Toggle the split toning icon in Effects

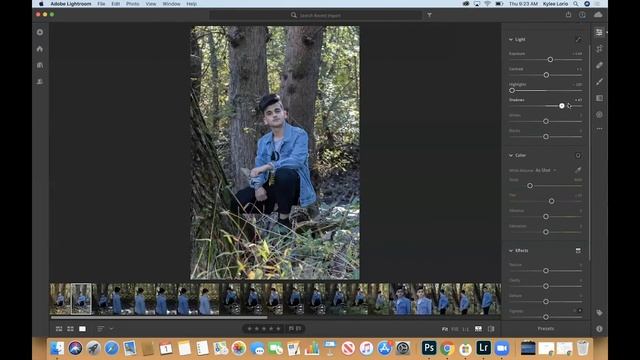(x=578, y=251)
